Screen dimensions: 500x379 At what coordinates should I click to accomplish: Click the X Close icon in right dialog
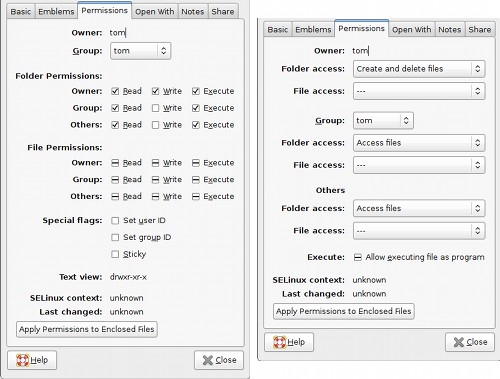[x=459, y=342]
